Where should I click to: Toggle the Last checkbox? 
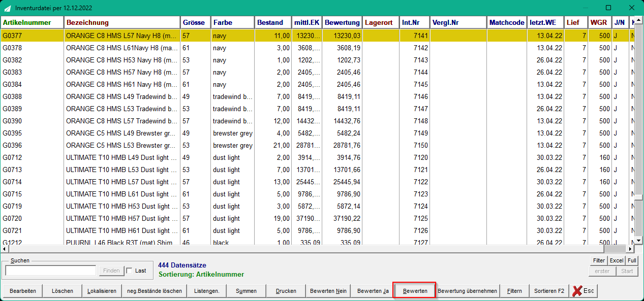pos(129,271)
